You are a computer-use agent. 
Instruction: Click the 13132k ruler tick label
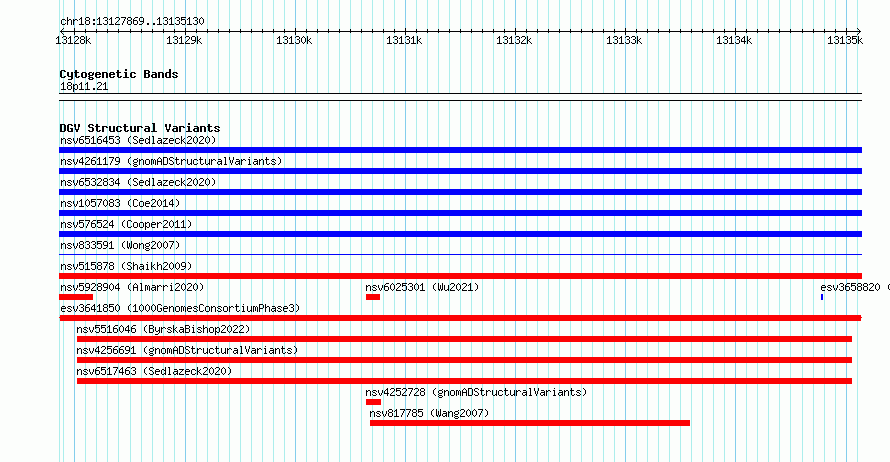pos(514,40)
